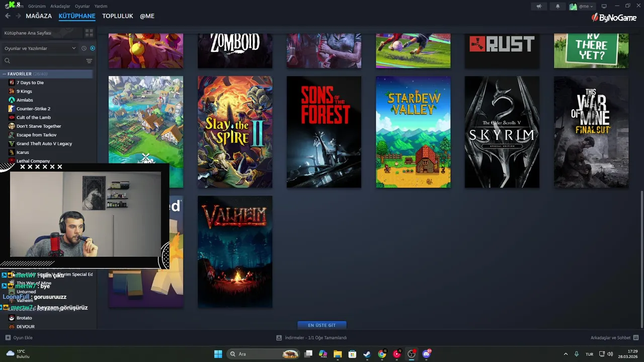Click the Cult of the Lamb icon
The height and width of the screenshot is (362, 644).
point(12,117)
